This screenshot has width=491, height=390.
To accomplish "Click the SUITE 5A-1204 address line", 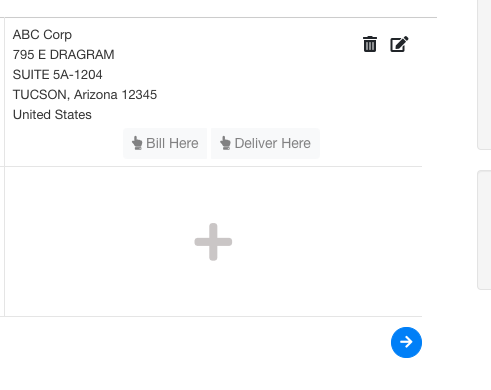I will point(57,75).
